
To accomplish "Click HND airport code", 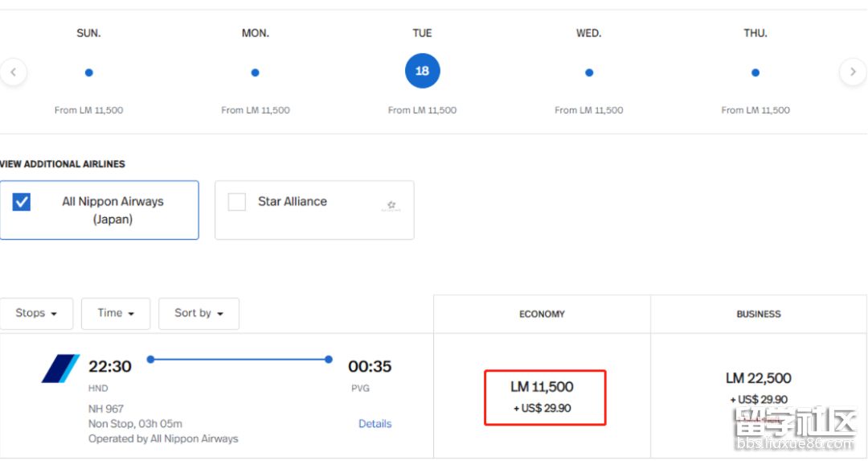I will (98, 389).
